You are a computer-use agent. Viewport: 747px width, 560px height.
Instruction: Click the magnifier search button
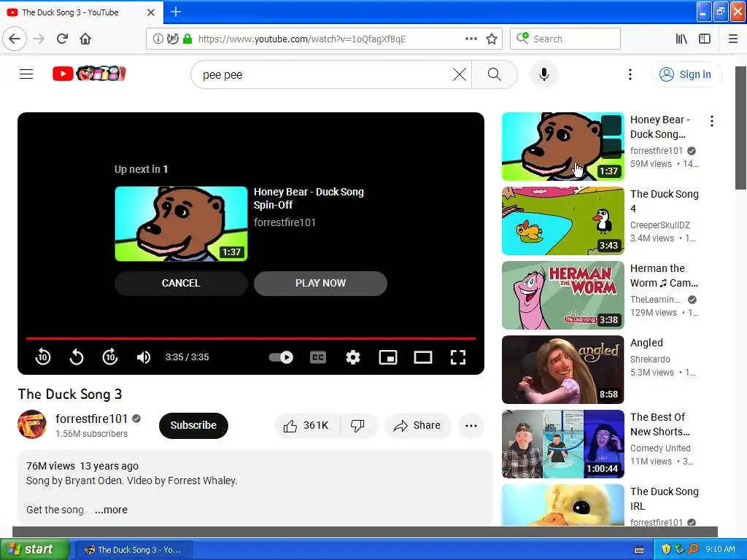click(494, 74)
